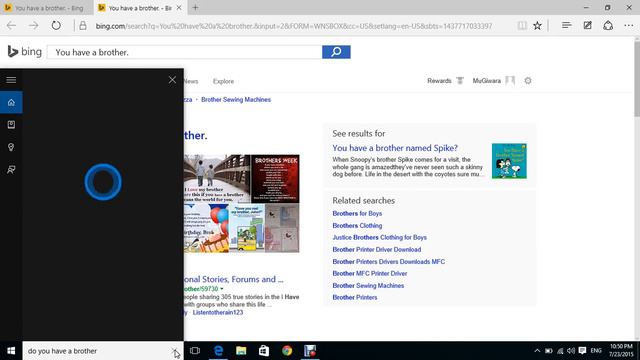Open Cortana Feedback icon
This screenshot has width=640, height=360.
point(11,169)
